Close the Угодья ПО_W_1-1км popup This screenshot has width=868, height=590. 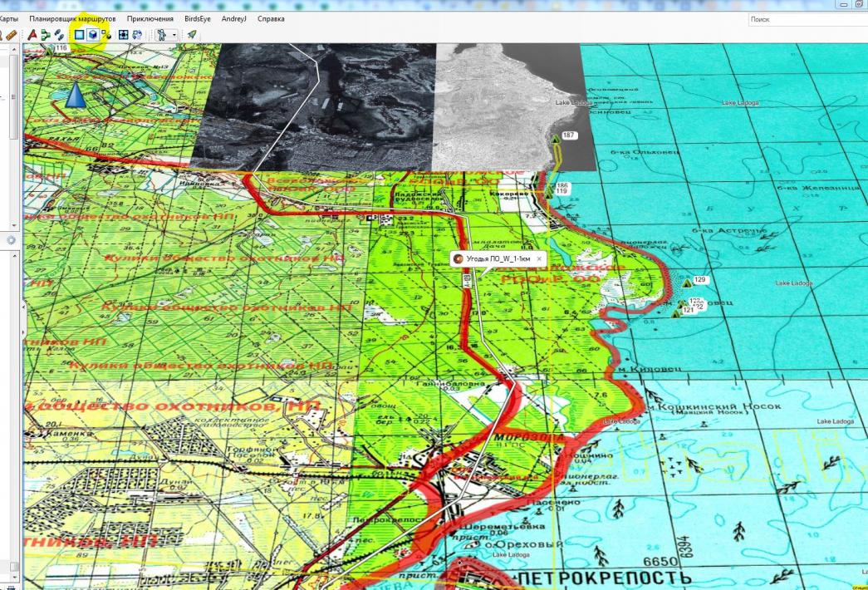pos(539,259)
